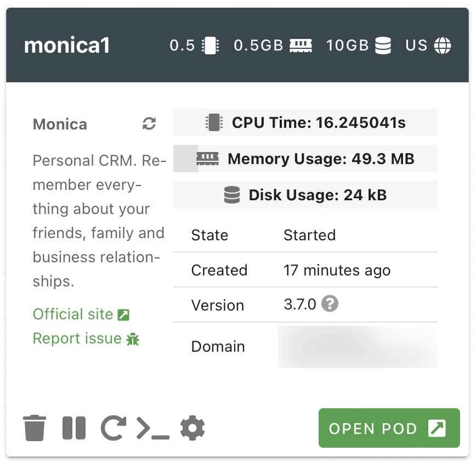
Task: Click the CPU chip icon in header
Action: click(210, 46)
